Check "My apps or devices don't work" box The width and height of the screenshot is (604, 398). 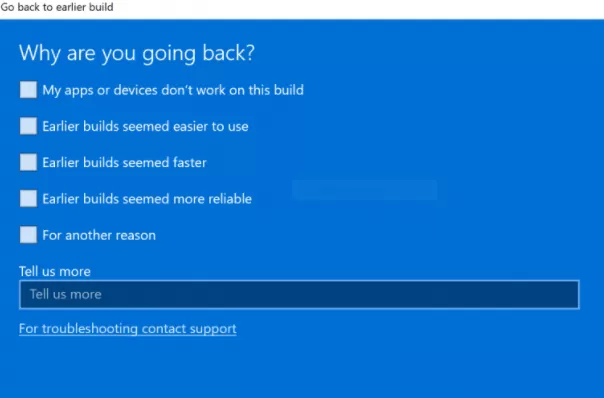tap(28, 90)
